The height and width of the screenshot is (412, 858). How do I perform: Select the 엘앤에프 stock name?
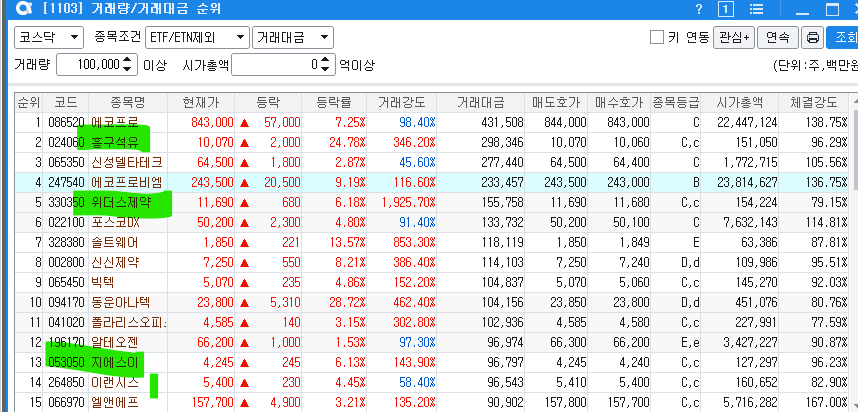point(114,403)
